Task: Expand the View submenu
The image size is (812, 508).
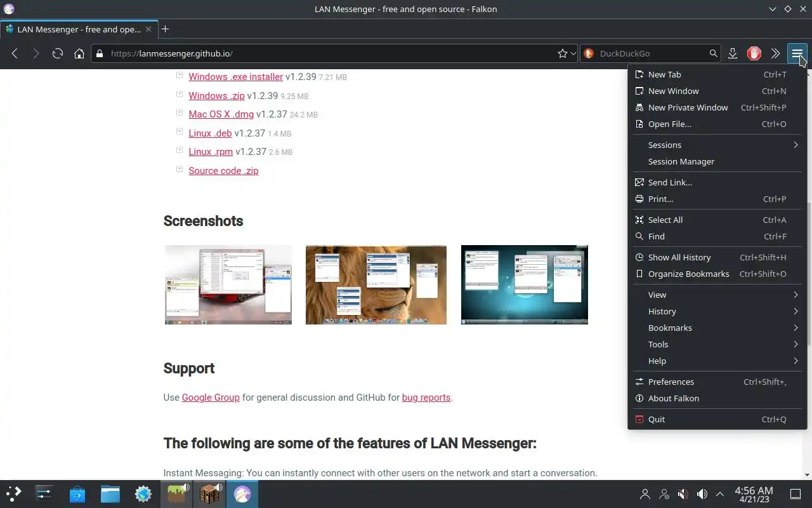Action: [717, 295]
